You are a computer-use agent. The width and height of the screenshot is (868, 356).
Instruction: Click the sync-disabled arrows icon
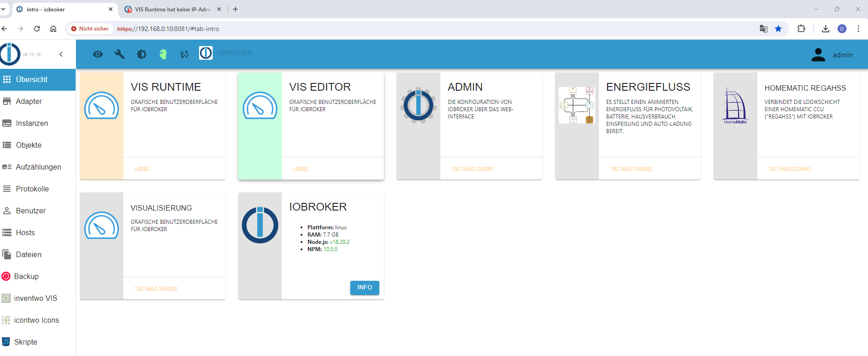pyautogui.click(x=184, y=54)
